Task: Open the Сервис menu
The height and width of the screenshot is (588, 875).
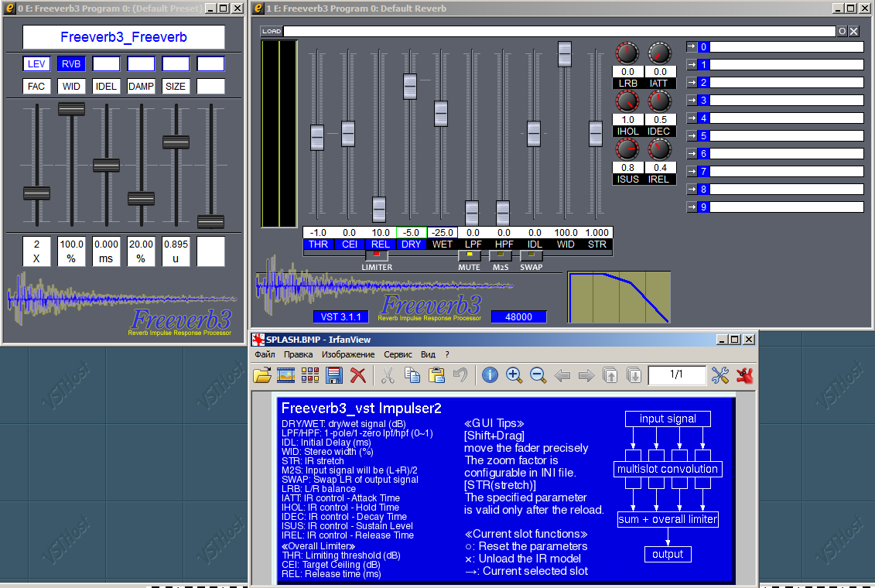Action: tap(398, 354)
